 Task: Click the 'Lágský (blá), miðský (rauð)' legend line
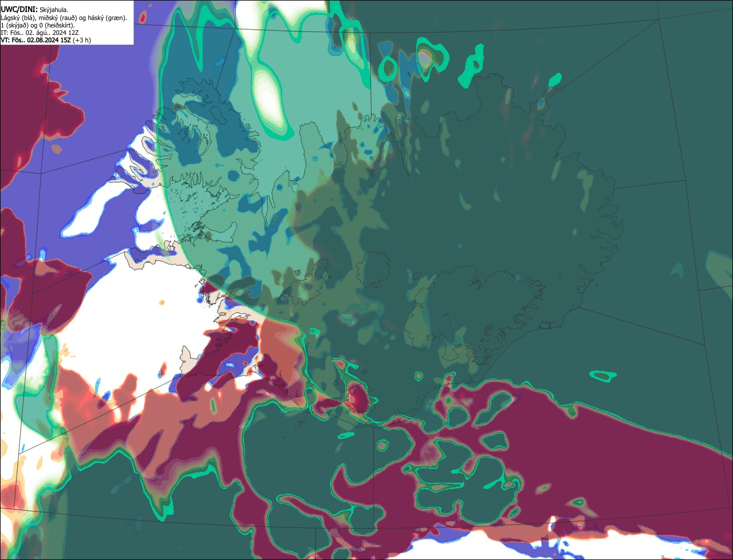64,18
